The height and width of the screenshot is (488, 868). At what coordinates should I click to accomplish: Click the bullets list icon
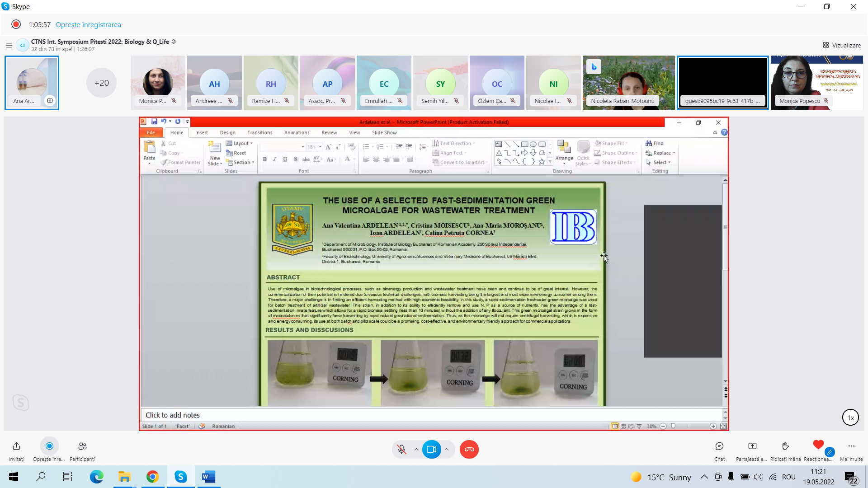pos(366,147)
